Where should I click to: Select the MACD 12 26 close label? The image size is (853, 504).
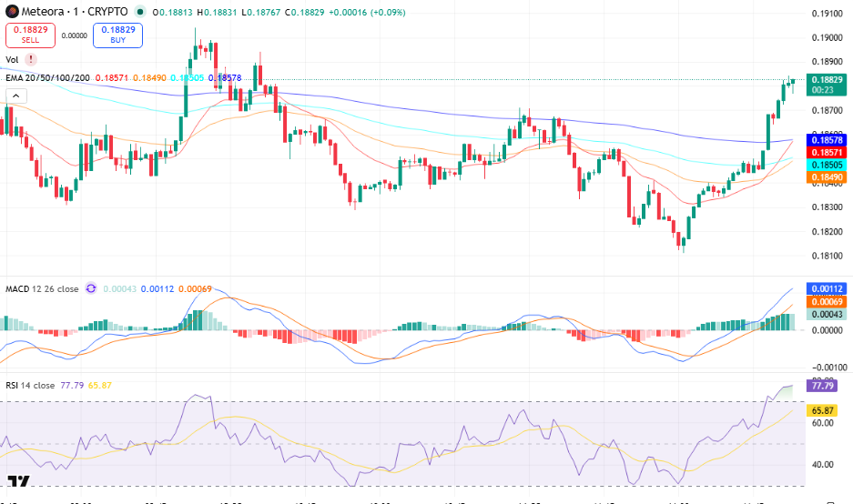[x=42, y=288]
